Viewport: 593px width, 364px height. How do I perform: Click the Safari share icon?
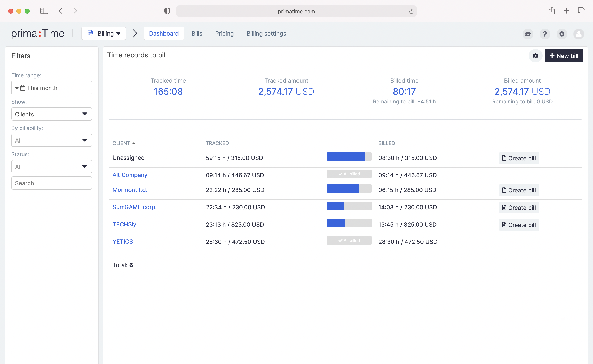(552, 11)
